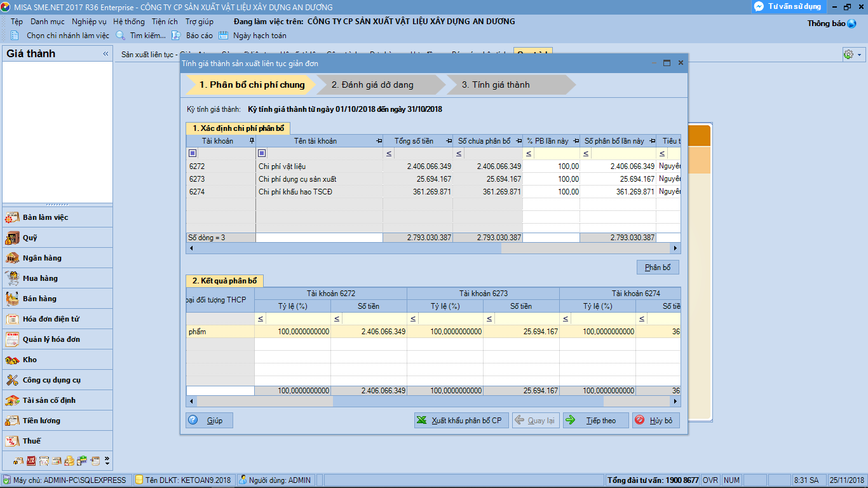Toggle the pin on % PB lần này column

pyautogui.click(x=576, y=141)
